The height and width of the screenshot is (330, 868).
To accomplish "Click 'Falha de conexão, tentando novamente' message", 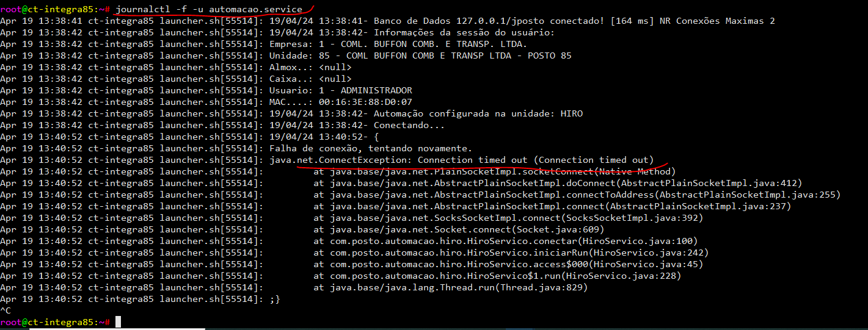I will (370, 148).
